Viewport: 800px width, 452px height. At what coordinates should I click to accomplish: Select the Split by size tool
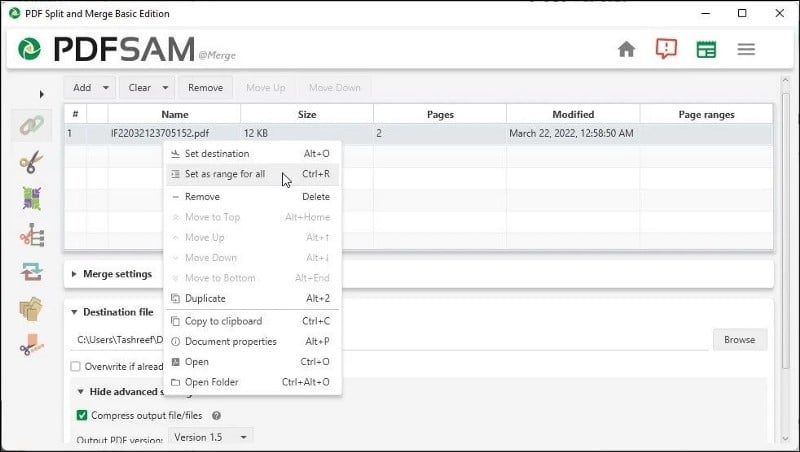pos(32,345)
